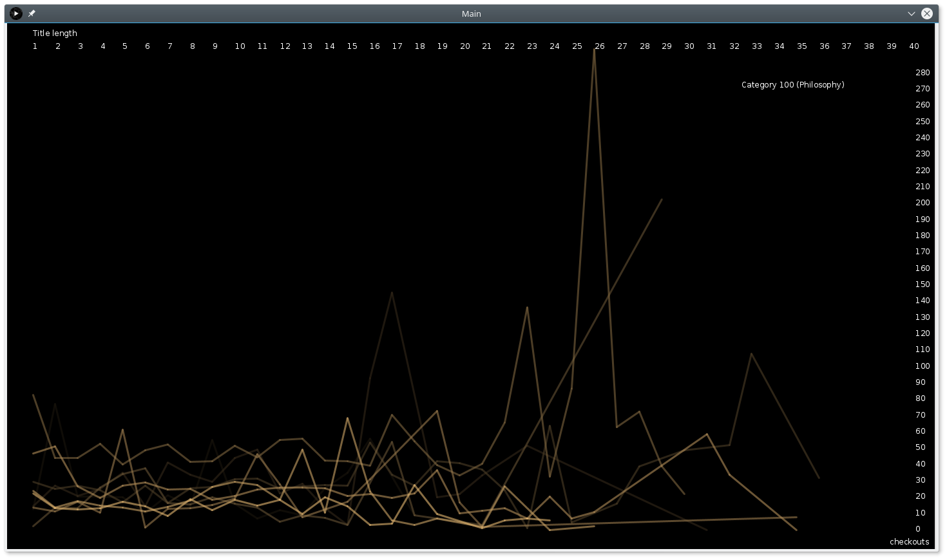This screenshot has width=947, height=560.
Task: Click title length tick 10
Action: click(240, 46)
